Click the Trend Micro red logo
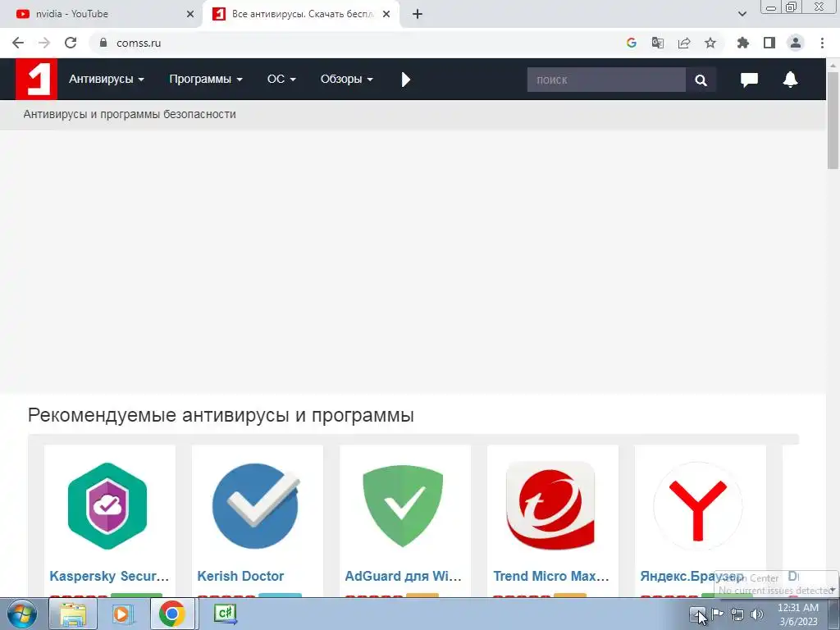The height and width of the screenshot is (630, 840). point(550,505)
